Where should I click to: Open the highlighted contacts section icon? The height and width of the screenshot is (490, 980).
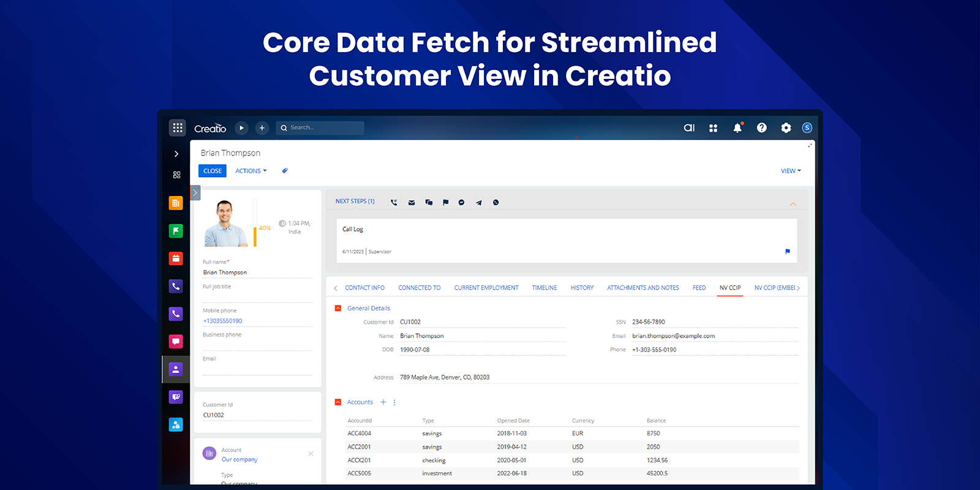[x=176, y=369]
